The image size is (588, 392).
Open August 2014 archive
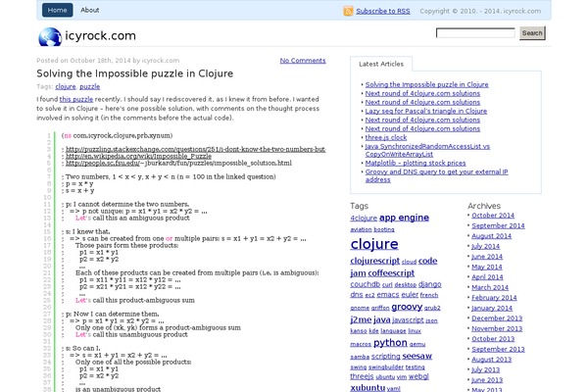pos(491,236)
